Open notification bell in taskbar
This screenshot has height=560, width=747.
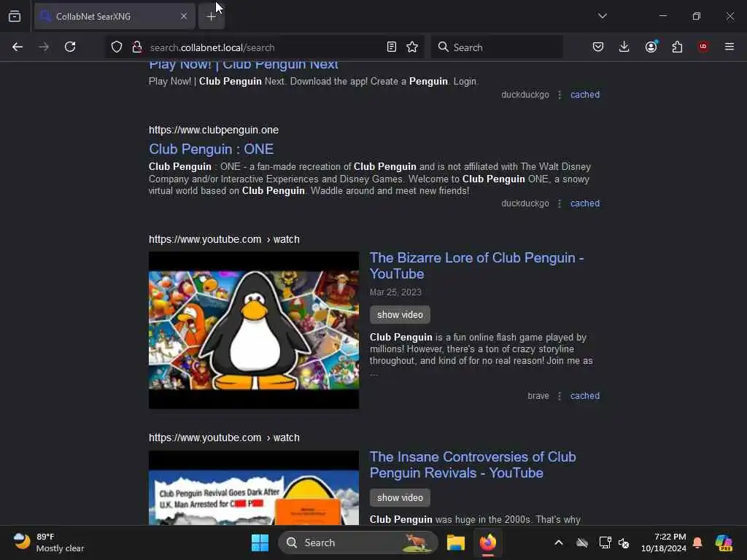697,542
